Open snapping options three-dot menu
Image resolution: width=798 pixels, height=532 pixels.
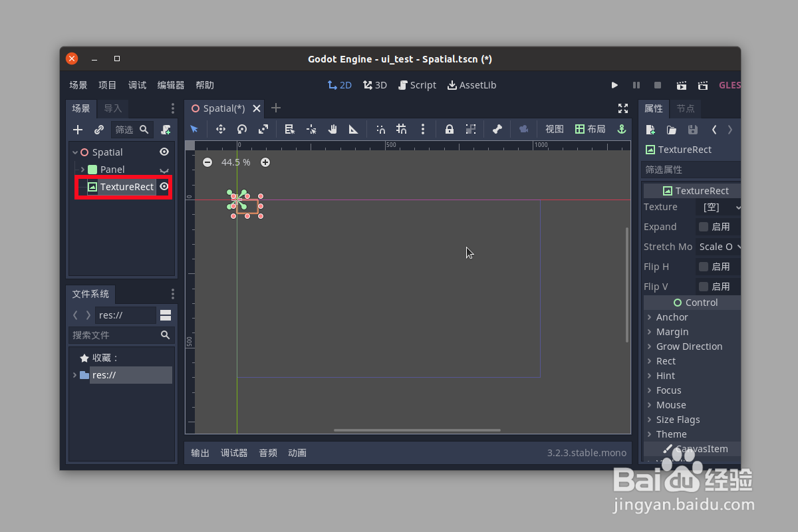pyautogui.click(x=423, y=129)
